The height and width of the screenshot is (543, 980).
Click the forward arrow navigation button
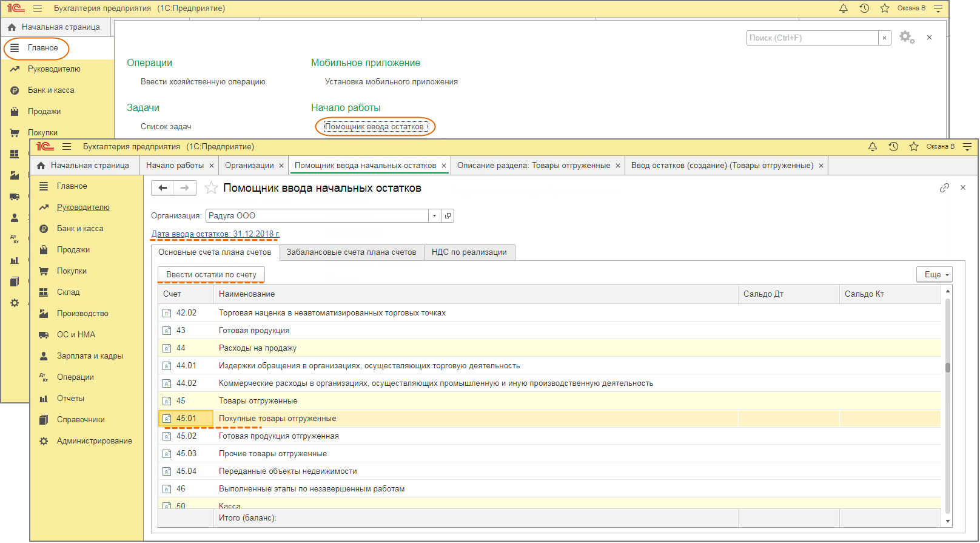point(185,188)
